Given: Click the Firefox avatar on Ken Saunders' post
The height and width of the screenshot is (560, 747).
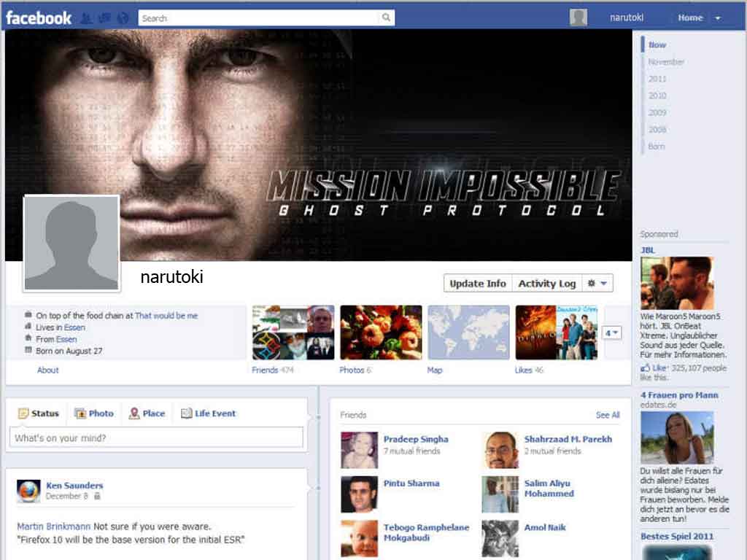Looking at the screenshot, I should (x=28, y=491).
